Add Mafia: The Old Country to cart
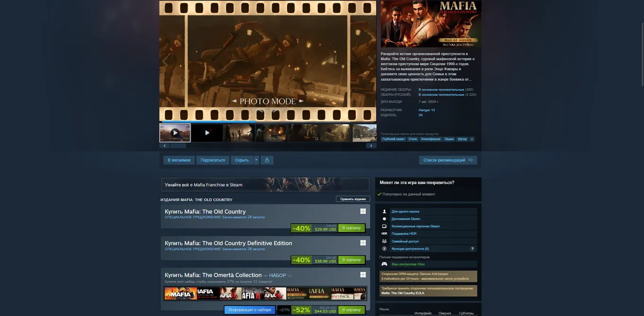 (x=351, y=228)
